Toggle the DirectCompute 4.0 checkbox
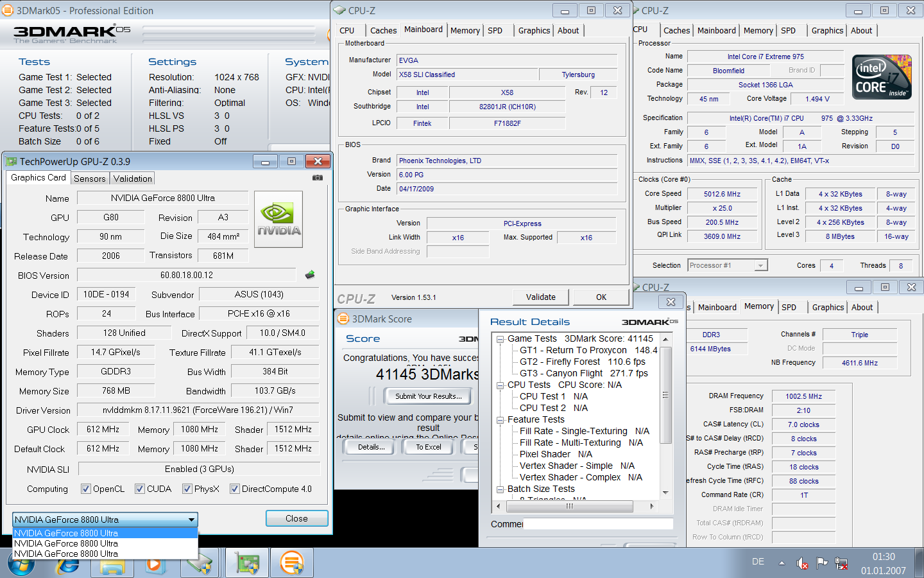 tap(235, 489)
